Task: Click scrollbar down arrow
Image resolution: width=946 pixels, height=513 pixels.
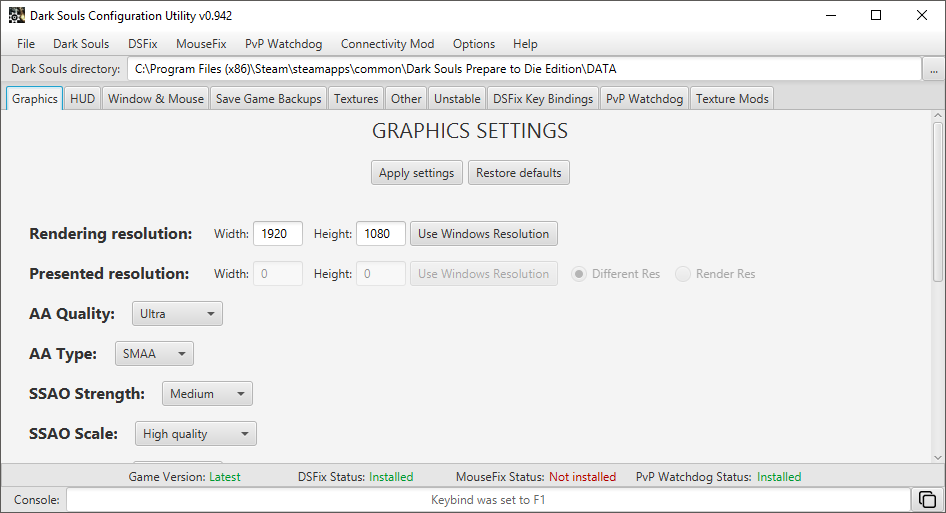Action: point(938,457)
